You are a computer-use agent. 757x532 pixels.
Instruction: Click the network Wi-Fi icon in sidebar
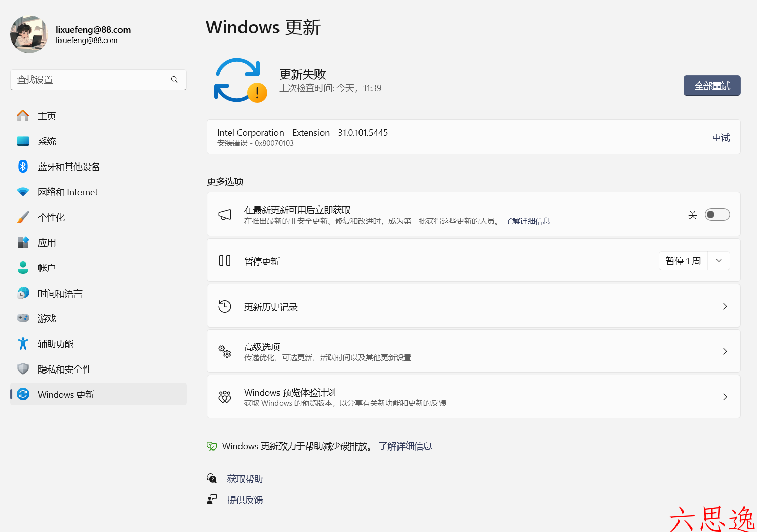pos(23,192)
